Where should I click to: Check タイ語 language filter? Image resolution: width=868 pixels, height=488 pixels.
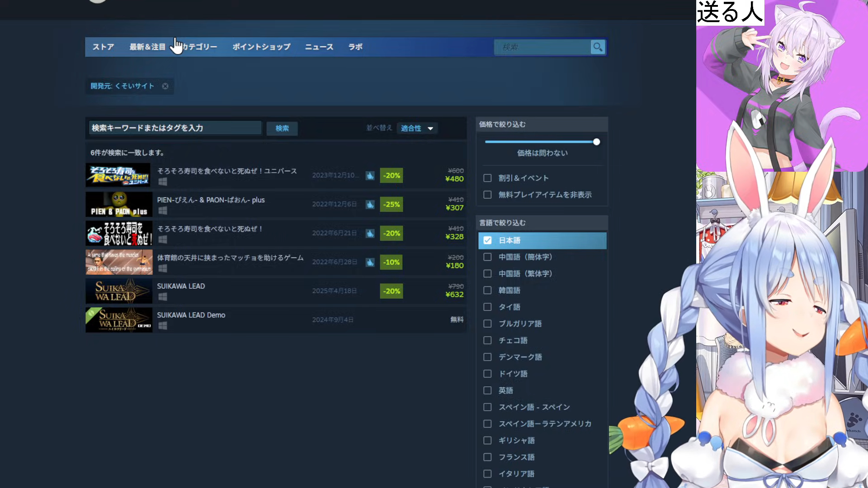tap(487, 307)
